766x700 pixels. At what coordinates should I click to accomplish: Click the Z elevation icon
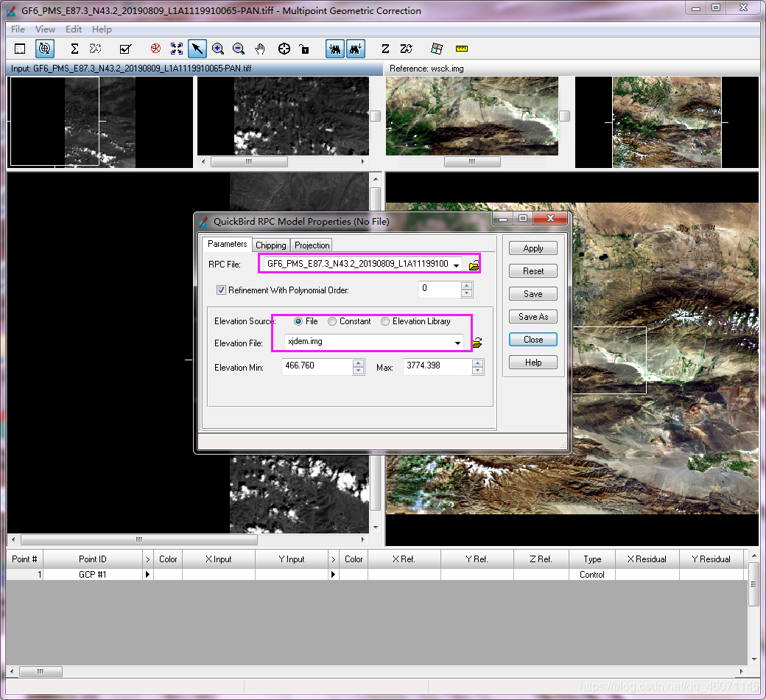[x=385, y=49]
